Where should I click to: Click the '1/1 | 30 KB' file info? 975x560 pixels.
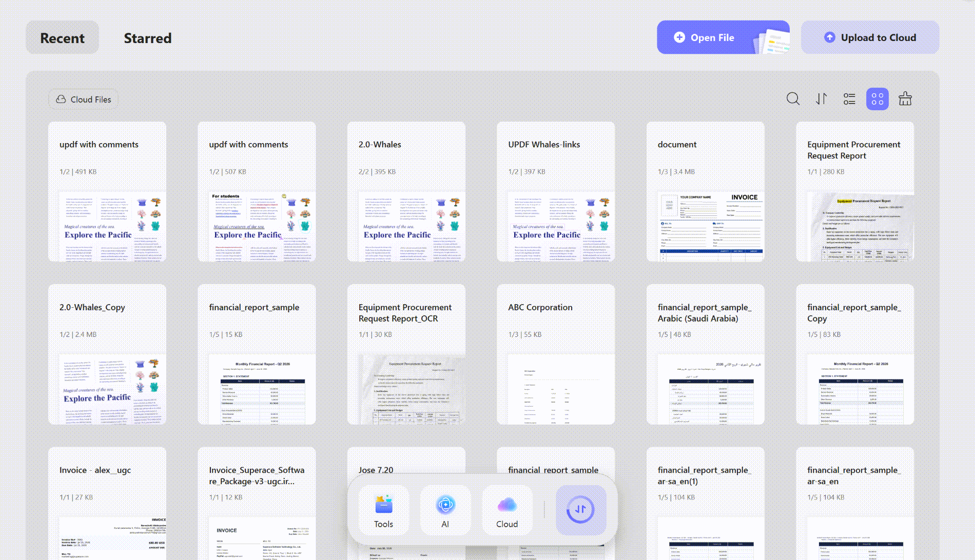point(375,334)
